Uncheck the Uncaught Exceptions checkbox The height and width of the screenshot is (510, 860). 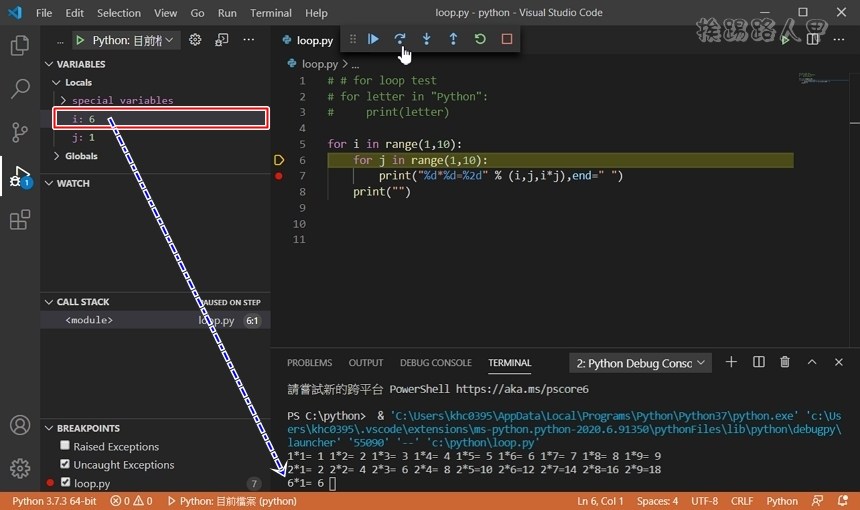[x=65, y=464]
